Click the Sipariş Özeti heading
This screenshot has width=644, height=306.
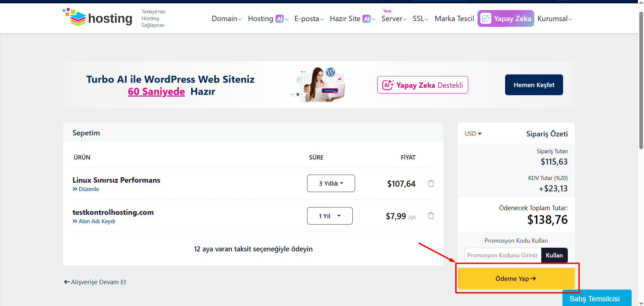tap(547, 134)
